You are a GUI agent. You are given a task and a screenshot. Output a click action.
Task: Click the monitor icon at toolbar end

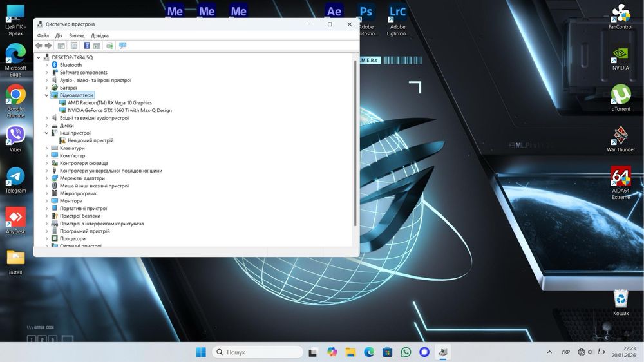123,46
